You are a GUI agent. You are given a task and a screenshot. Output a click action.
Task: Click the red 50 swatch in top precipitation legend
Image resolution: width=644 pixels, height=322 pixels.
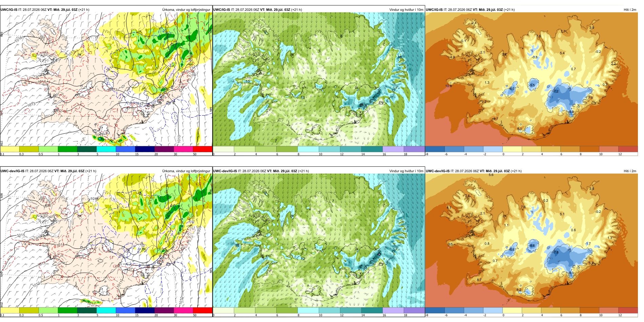(202, 149)
